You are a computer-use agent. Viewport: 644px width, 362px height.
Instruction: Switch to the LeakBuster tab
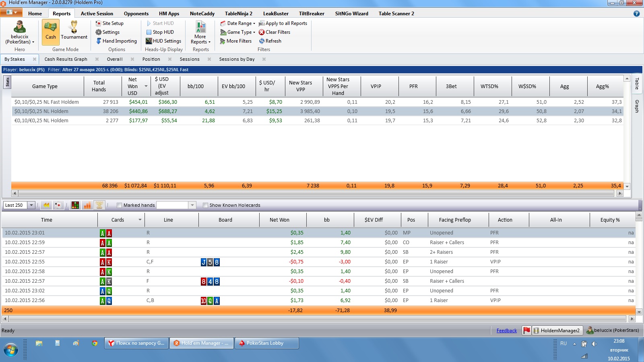[x=276, y=13]
